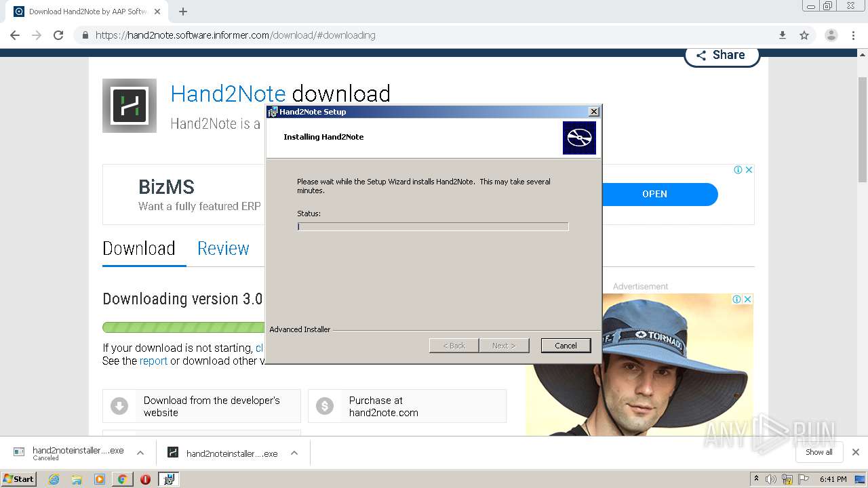Screen dimensions: 868x488
Task: Open the downloads icon in the address bar
Action: click(x=782, y=35)
